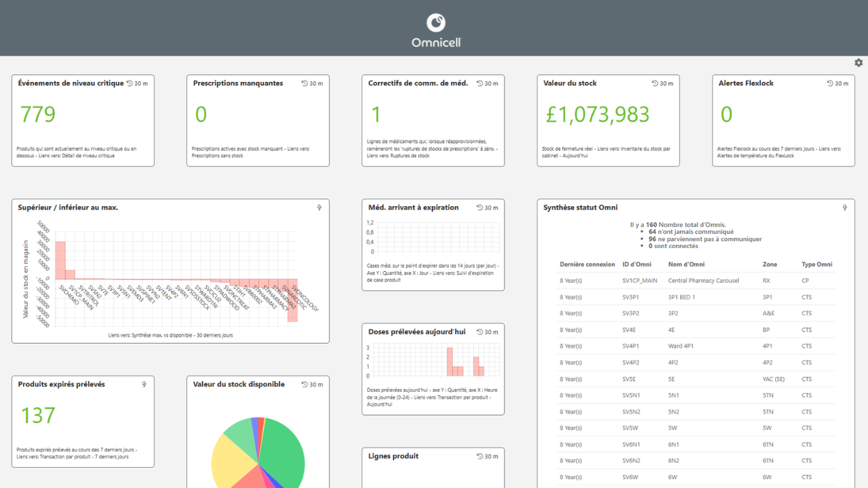Open the £1,073,983 stock value
This screenshot has height=488, width=868.
click(598, 115)
